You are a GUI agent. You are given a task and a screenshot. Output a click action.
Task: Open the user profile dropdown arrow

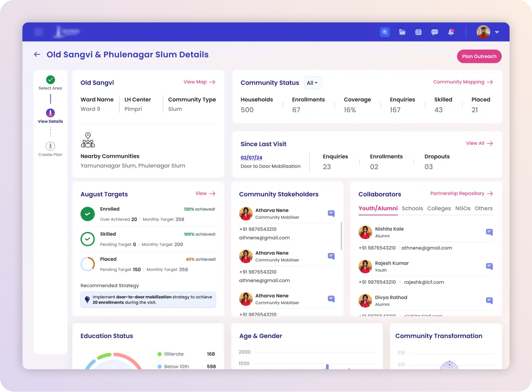pos(497,32)
